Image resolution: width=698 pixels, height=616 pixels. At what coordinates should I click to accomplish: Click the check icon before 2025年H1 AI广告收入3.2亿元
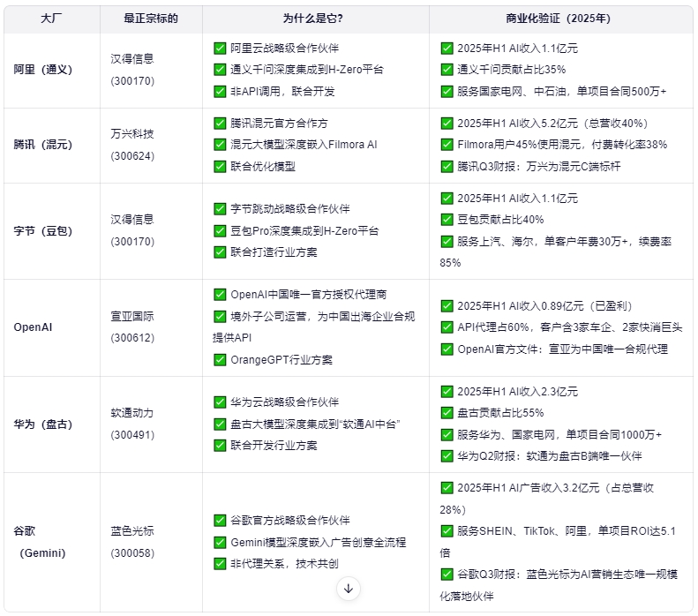[447, 488]
